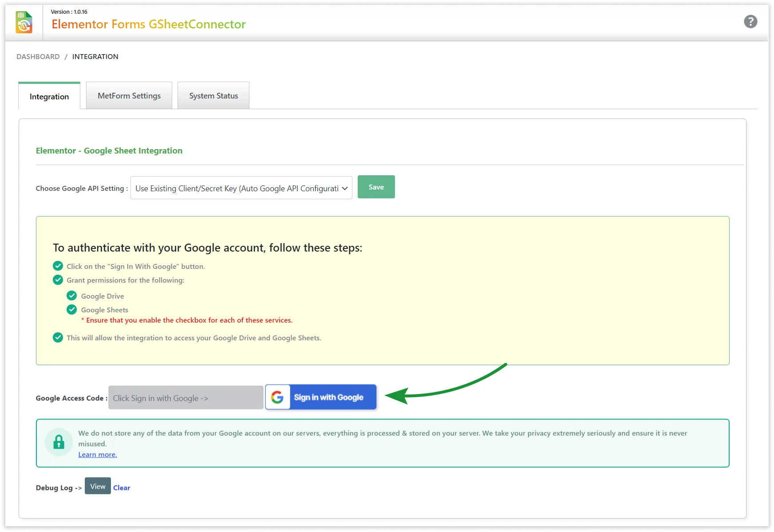The width and height of the screenshot is (774, 532).
Task: Switch to the MetForm Settings tab
Action: coord(129,96)
